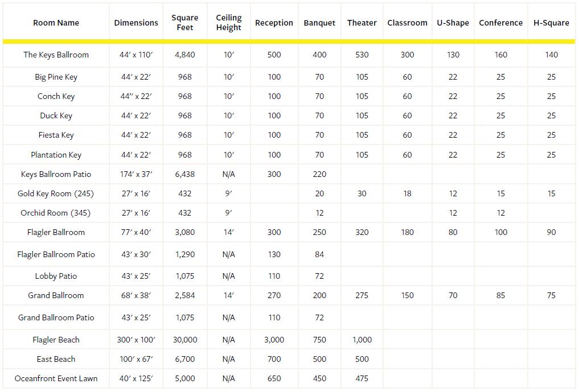This screenshot has width=579, height=392.
Task: Click the 5,000 square feet cell
Action: click(x=184, y=378)
